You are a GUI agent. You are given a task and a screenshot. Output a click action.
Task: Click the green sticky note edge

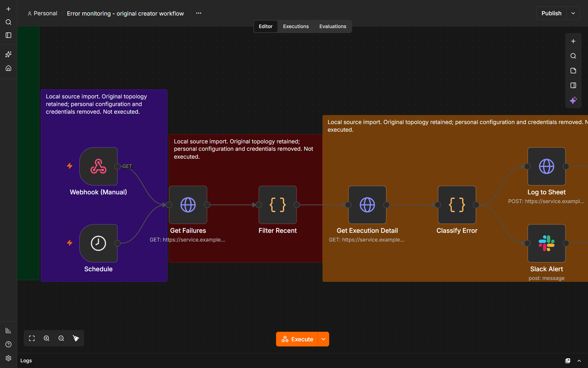coord(28,153)
